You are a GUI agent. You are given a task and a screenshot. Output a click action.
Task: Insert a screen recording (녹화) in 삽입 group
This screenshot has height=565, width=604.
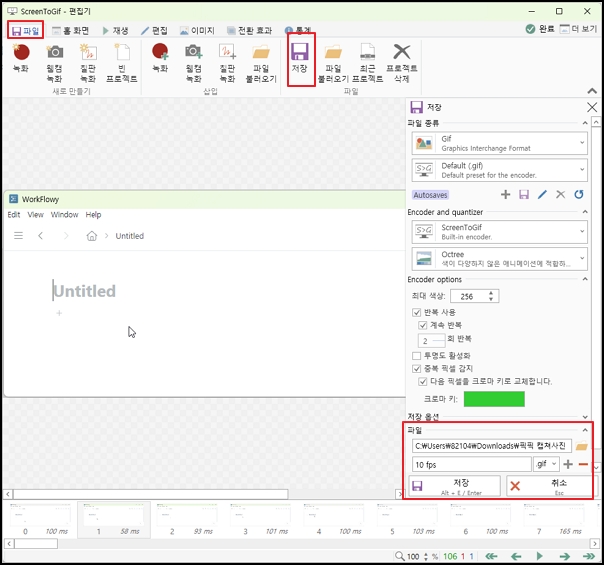pyautogui.click(x=160, y=58)
